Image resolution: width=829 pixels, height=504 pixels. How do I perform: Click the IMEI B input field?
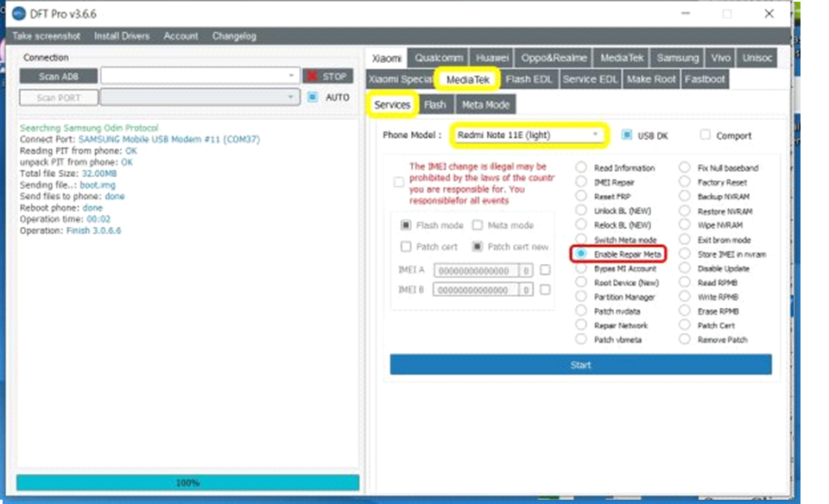tap(476, 290)
